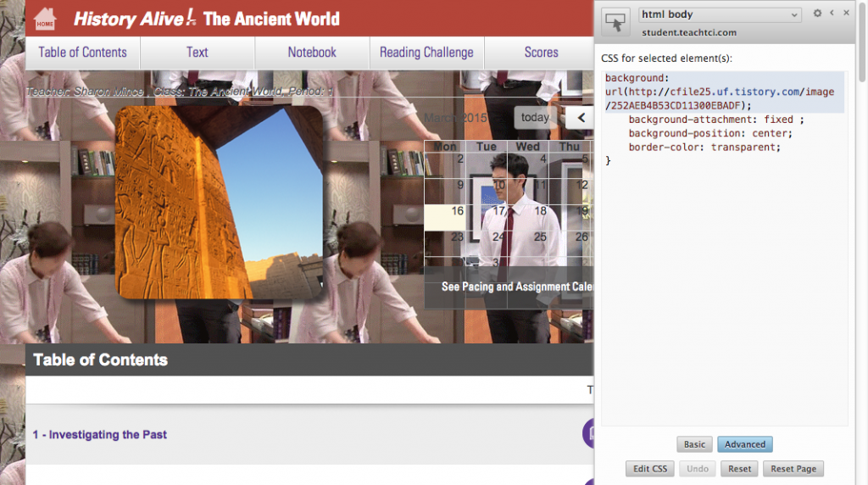Image resolution: width=868 pixels, height=485 pixels.
Task: Click the calendar today button
Action: [535, 117]
